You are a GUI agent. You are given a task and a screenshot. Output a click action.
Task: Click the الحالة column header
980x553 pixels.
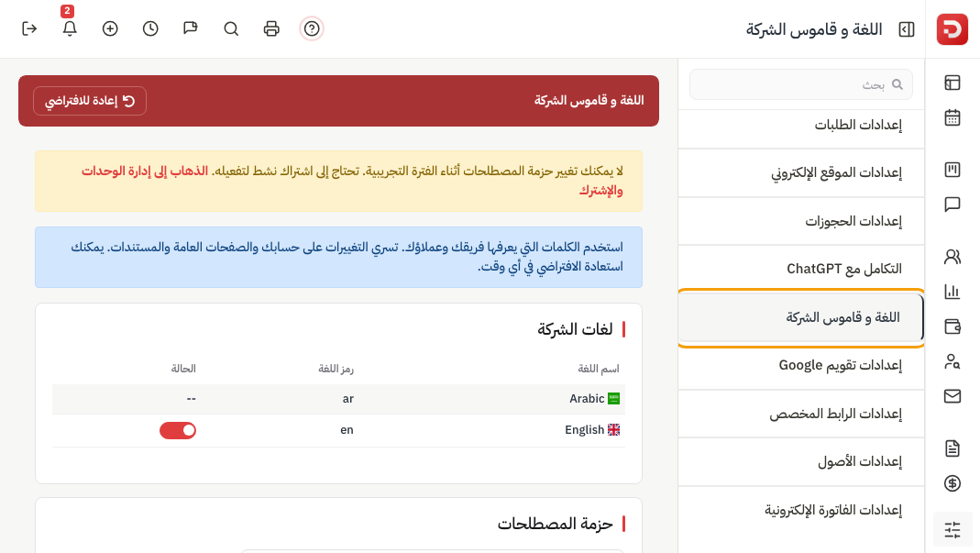[x=183, y=369]
